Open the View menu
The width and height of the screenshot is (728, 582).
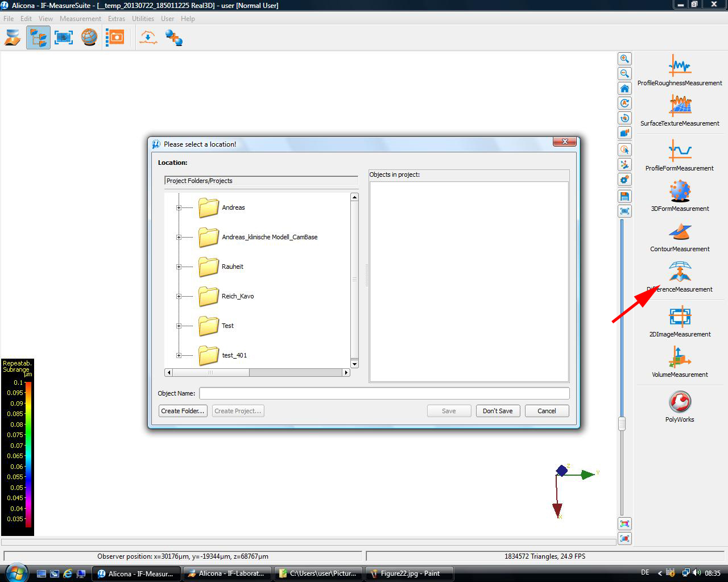tap(45, 19)
